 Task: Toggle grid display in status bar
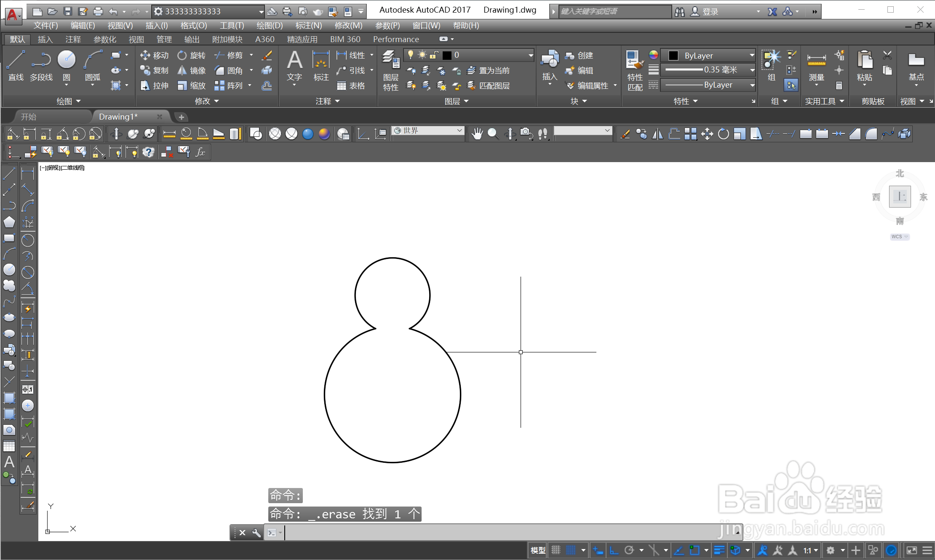(x=556, y=550)
